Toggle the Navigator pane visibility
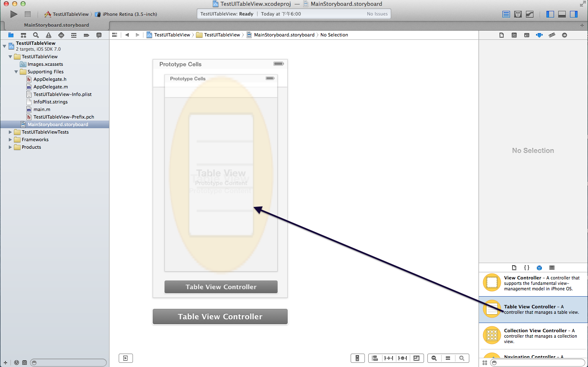The image size is (588, 367). click(550, 14)
